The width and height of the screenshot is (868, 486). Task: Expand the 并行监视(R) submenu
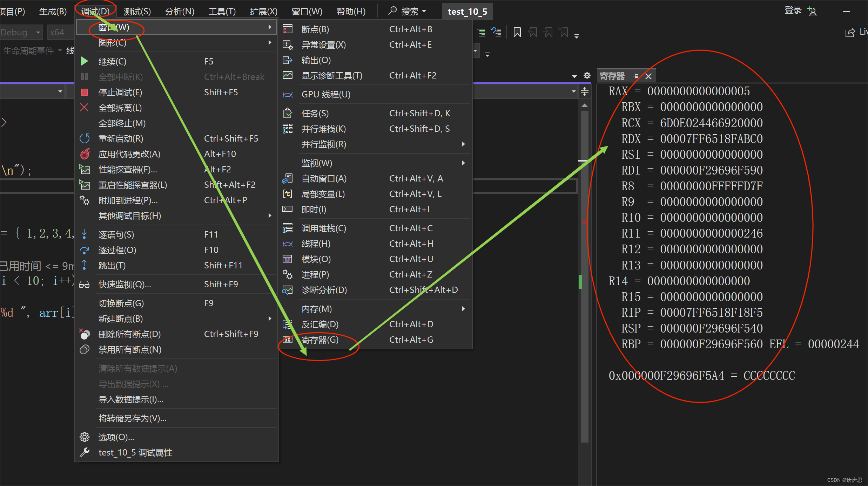click(376, 144)
